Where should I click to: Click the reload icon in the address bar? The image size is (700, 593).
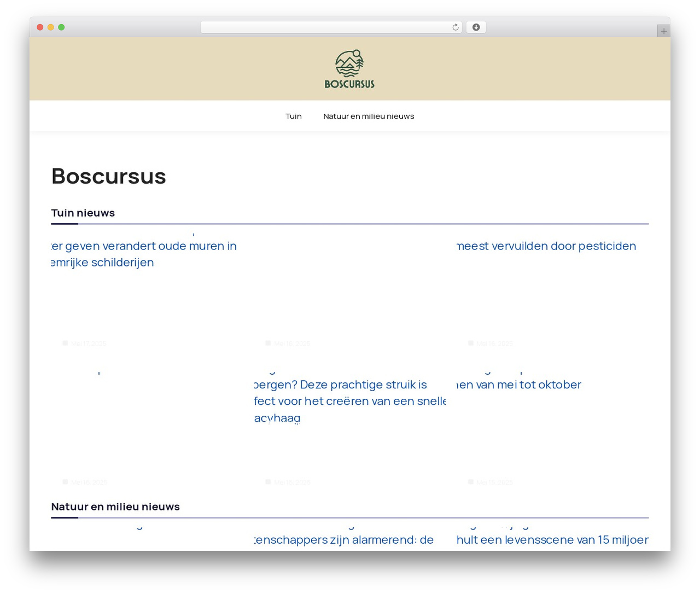click(455, 27)
